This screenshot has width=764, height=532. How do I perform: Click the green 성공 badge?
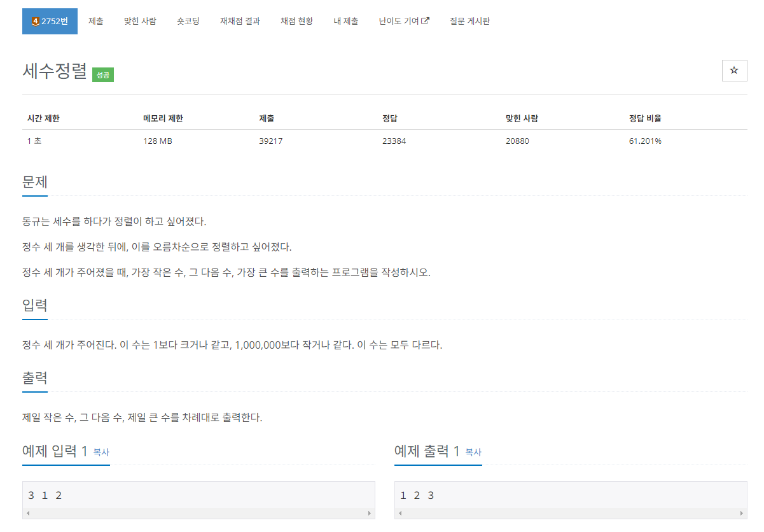point(103,75)
